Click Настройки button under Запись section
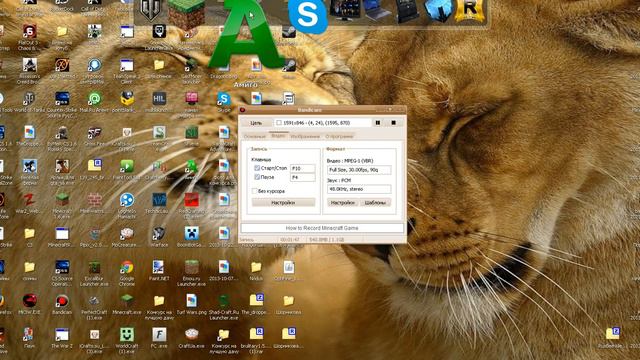Screen dimensions: 640x360 tap(283, 202)
